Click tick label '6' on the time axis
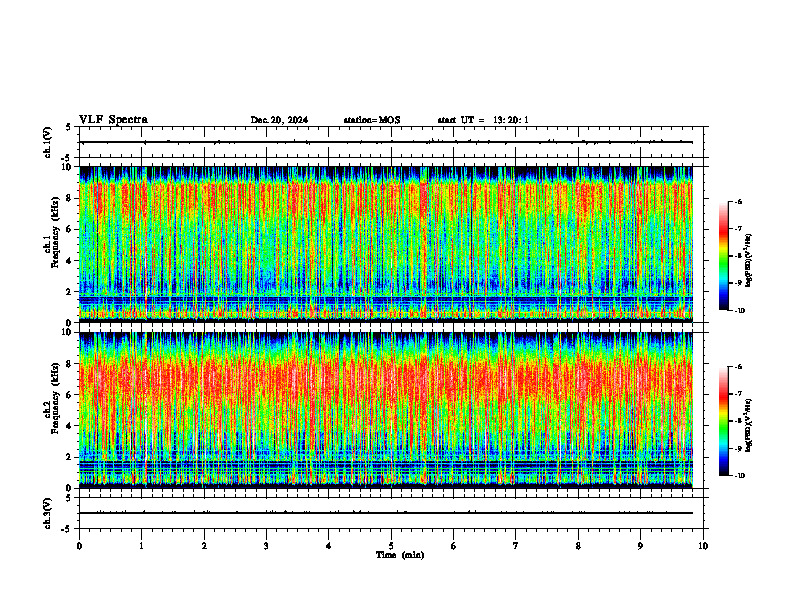792x612 pixels. 454,546
